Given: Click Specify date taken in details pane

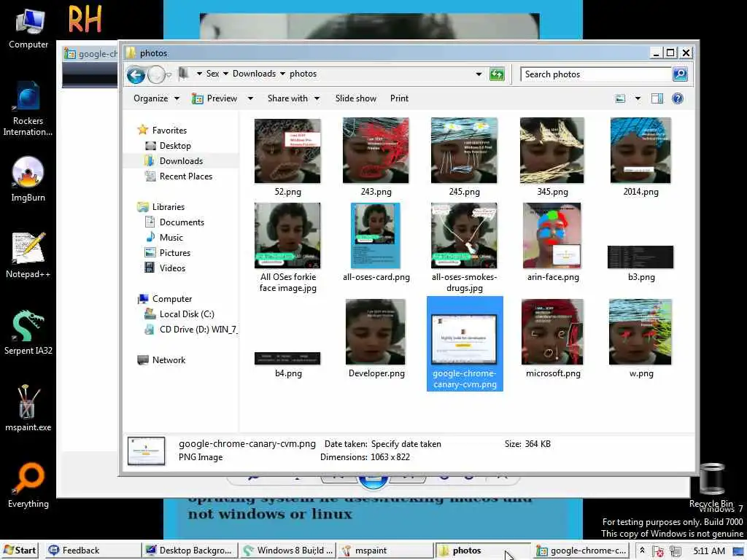Looking at the screenshot, I should tap(406, 444).
